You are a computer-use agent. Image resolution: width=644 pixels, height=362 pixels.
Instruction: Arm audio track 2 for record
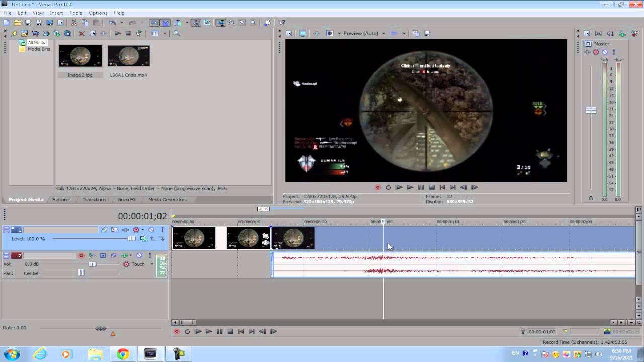(81, 256)
